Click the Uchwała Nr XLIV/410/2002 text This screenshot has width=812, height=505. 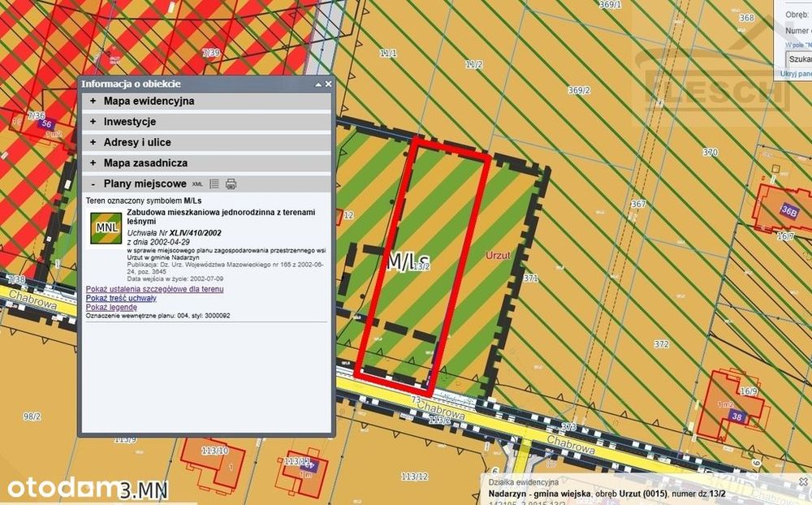pos(175,233)
